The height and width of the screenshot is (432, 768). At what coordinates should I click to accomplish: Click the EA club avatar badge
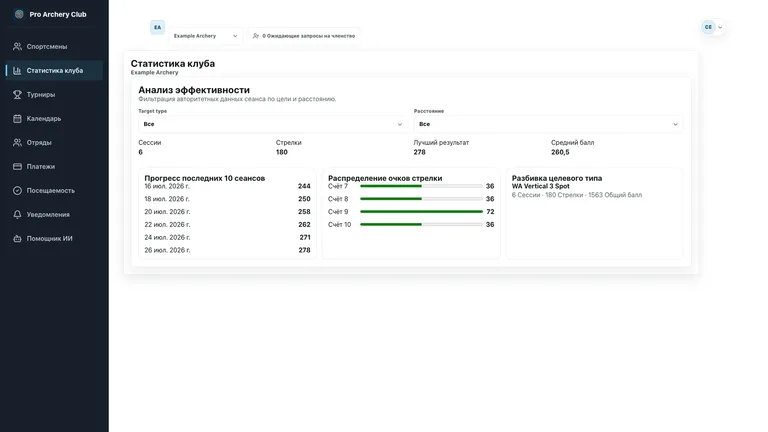coord(157,27)
